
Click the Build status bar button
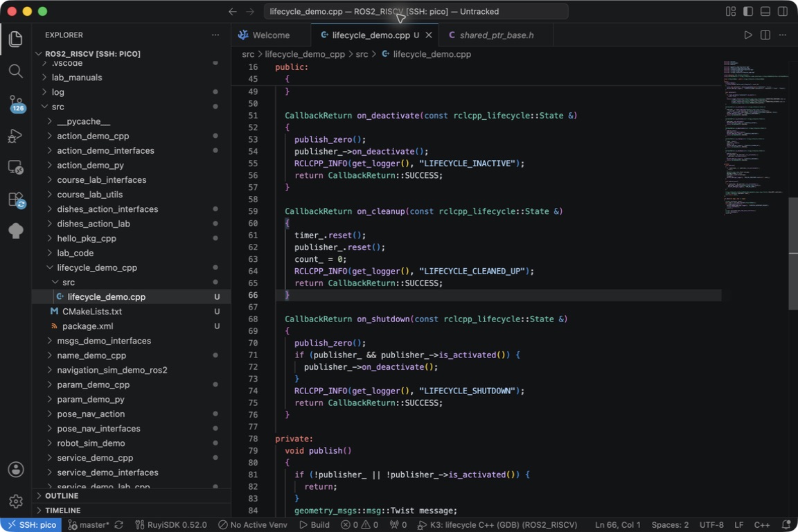314,525
